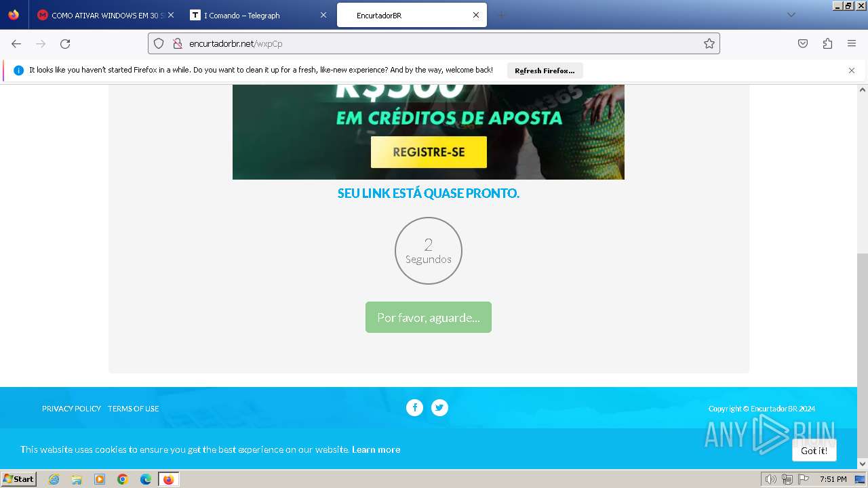Screen dimensions: 868x488
Task: Open the Facebook social icon in footer
Action: pos(414,407)
